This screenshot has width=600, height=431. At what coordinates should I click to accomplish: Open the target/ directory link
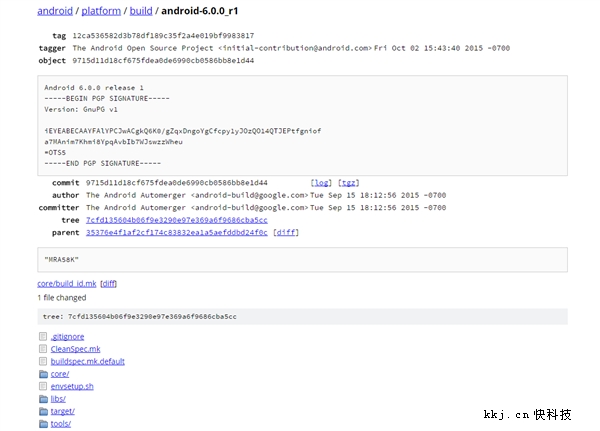[x=62, y=411]
